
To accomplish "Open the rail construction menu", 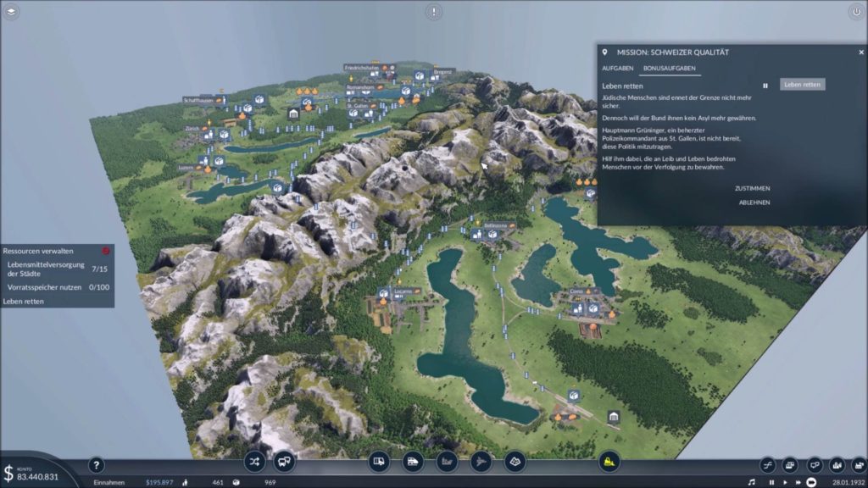I will point(413,462).
